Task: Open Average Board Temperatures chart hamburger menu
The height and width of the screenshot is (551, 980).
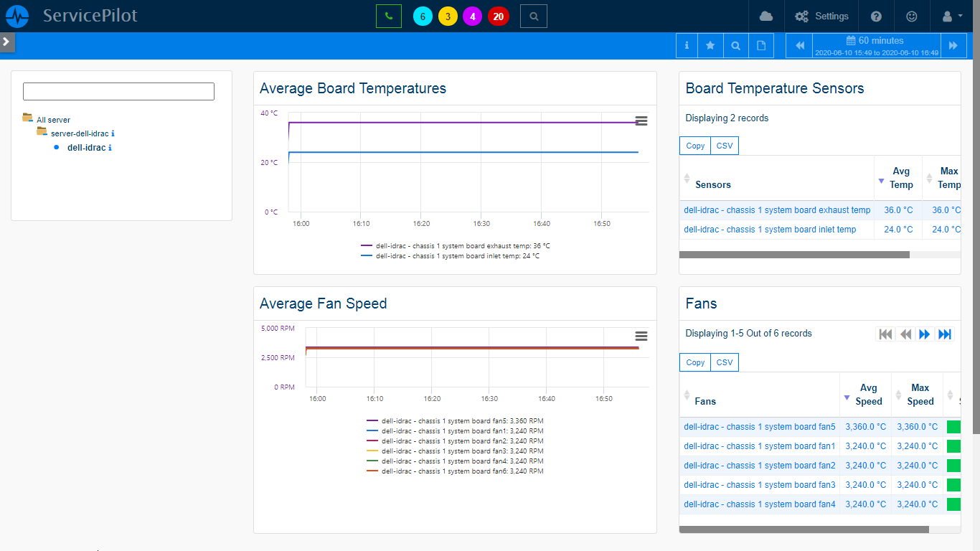Action: pyautogui.click(x=641, y=121)
